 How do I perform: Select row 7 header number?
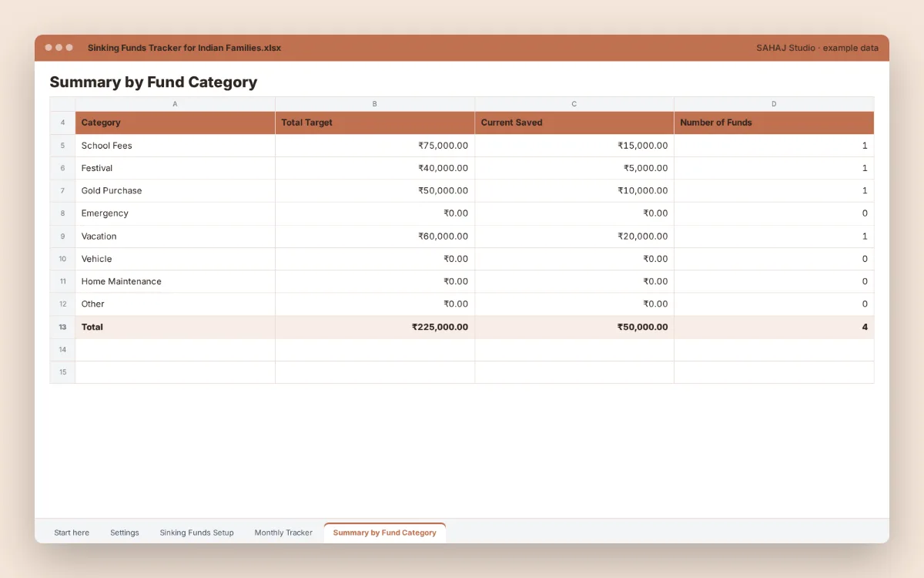tap(62, 190)
